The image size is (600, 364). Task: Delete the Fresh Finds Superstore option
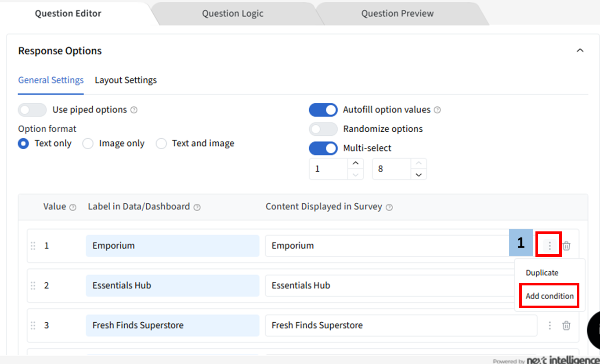[567, 325]
